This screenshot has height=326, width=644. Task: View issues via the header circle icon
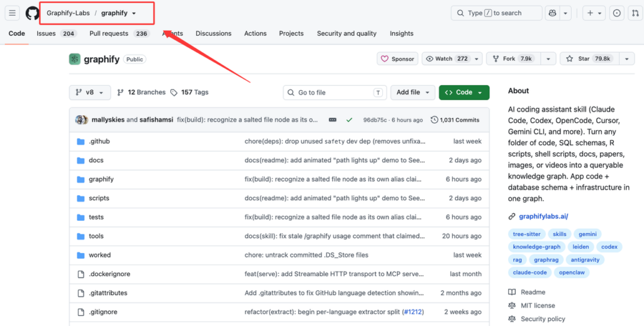[617, 13]
